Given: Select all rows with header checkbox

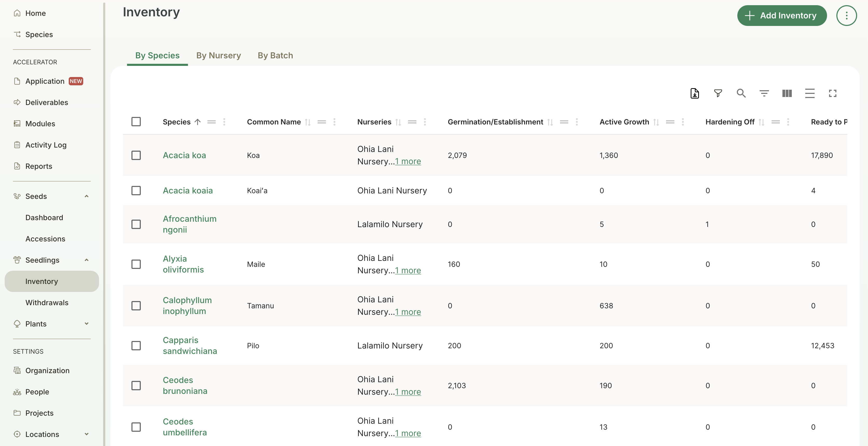Looking at the screenshot, I should pos(136,122).
